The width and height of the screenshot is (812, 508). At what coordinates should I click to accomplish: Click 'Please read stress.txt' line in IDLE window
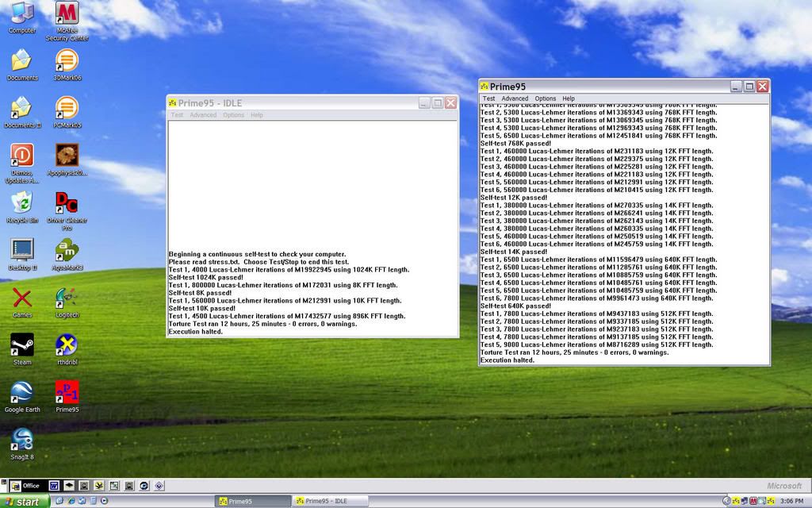tap(259, 262)
